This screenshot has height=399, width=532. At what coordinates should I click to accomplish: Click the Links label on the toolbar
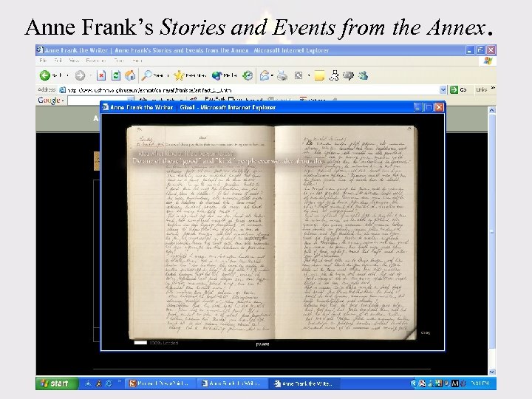[482, 89]
